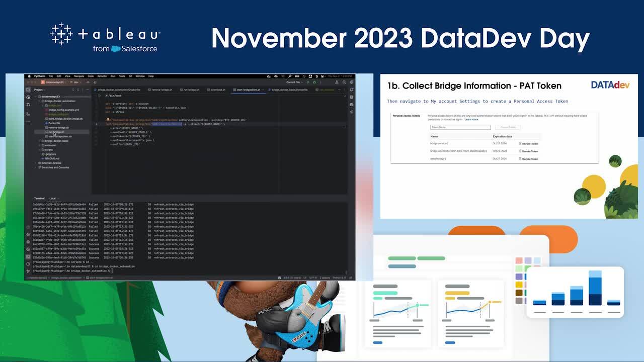644x362 pixels.
Task: Open the SciView icon in the right sidebar
Action: point(352,112)
